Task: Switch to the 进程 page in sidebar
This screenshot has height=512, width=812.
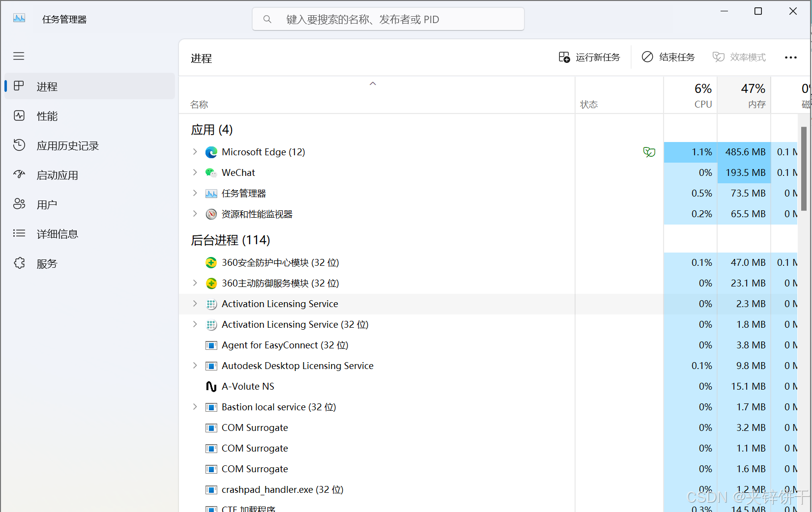Action: click(x=90, y=86)
